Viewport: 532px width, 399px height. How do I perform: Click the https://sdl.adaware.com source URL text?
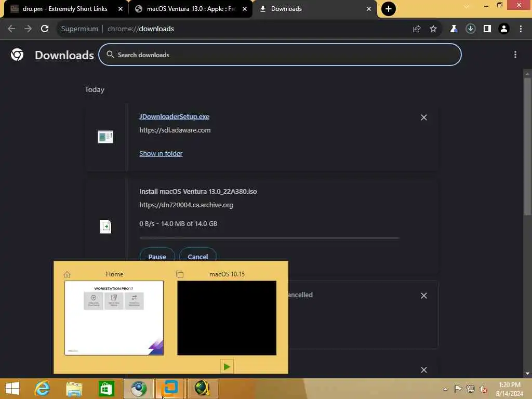point(175,130)
